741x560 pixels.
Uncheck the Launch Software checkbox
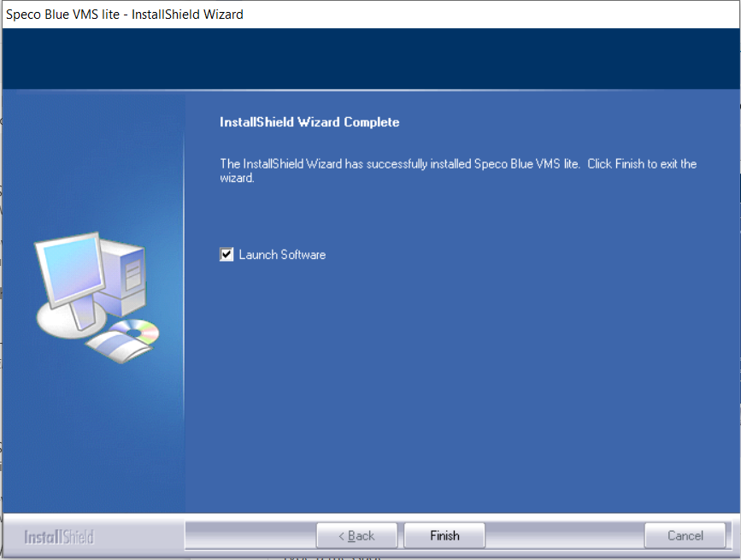click(226, 254)
